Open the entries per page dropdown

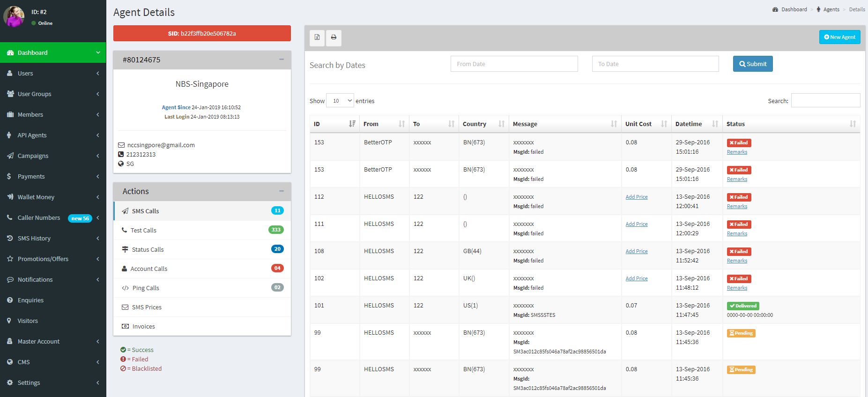[x=340, y=101]
